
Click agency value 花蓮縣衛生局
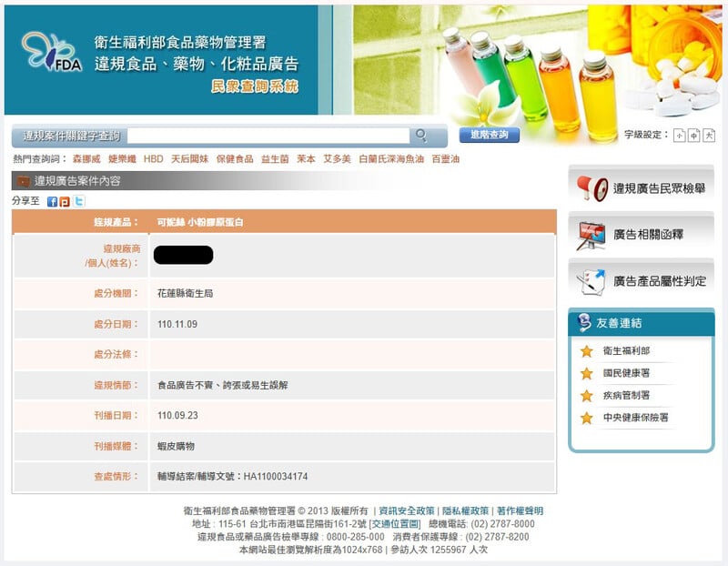point(186,293)
